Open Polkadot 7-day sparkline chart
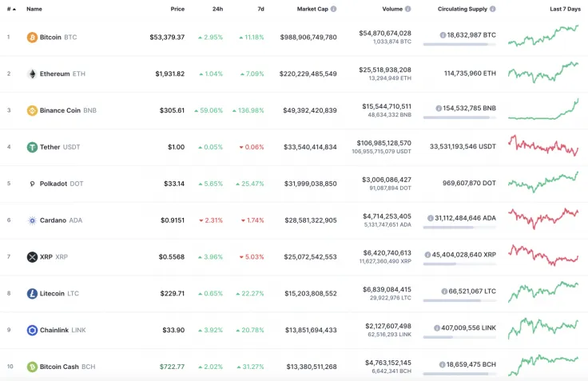Screen dimensions: 588x381 [543, 182]
